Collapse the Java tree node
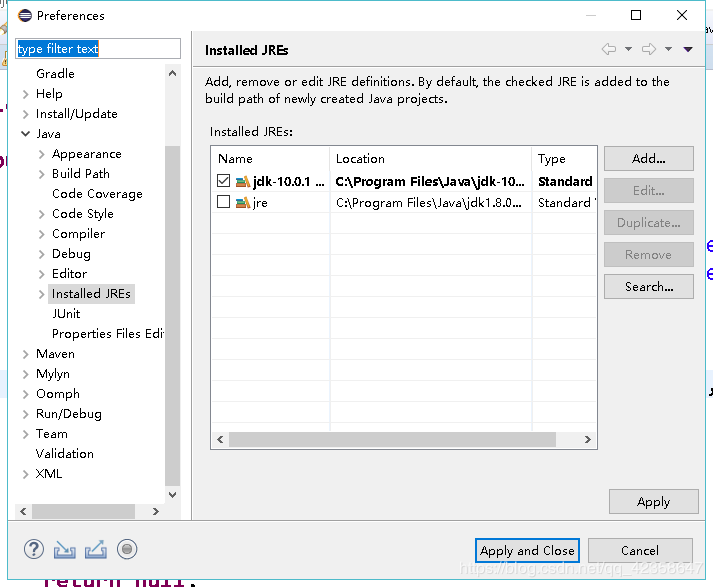713x587 pixels. (25, 134)
